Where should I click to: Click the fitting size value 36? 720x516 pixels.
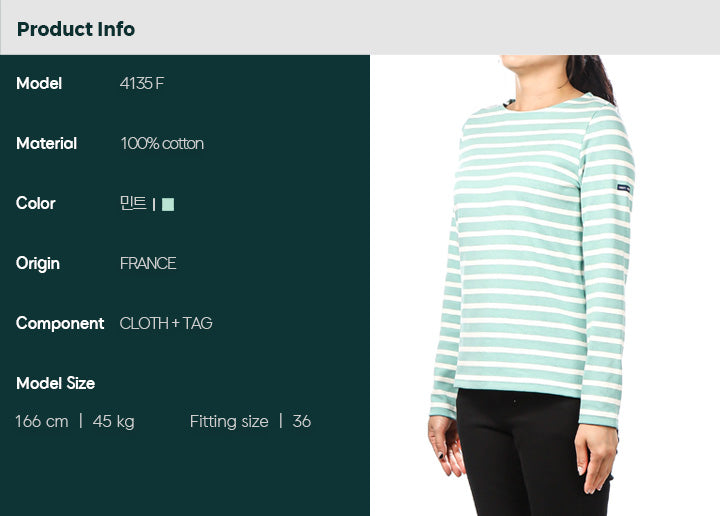click(x=302, y=421)
